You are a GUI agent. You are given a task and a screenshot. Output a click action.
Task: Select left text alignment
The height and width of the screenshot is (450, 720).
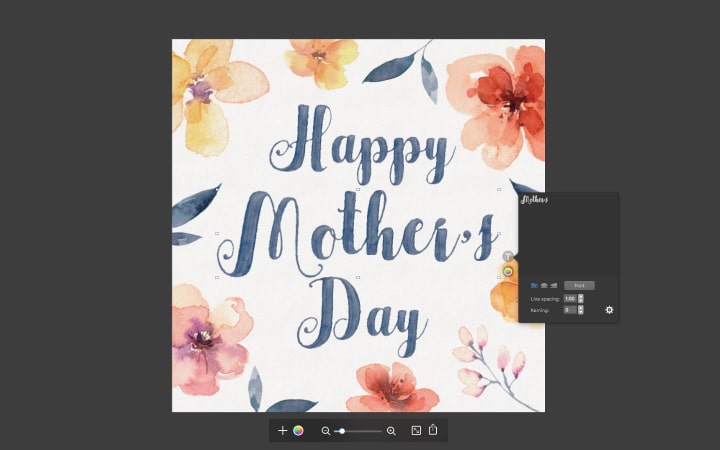tap(534, 286)
